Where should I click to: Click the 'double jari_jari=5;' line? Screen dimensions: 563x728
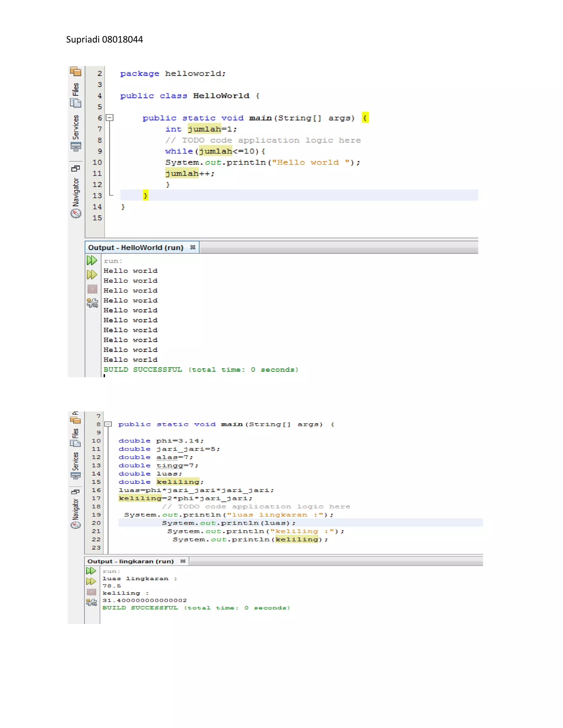point(169,449)
